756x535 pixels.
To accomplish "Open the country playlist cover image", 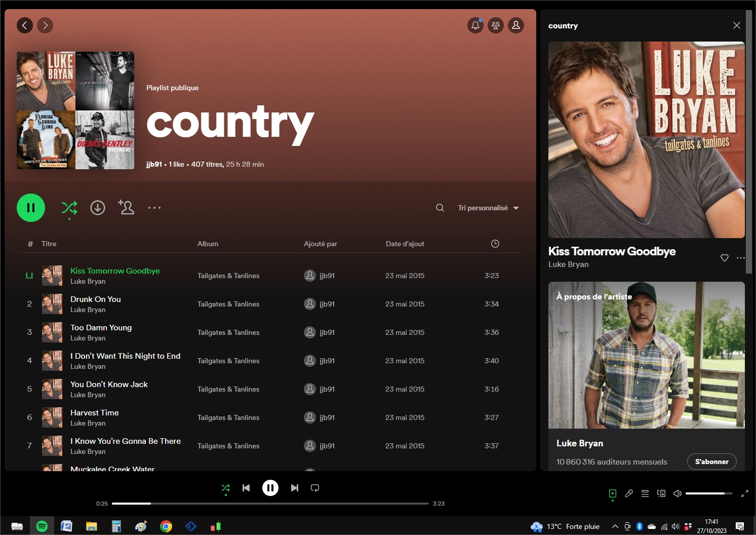I will [75, 110].
